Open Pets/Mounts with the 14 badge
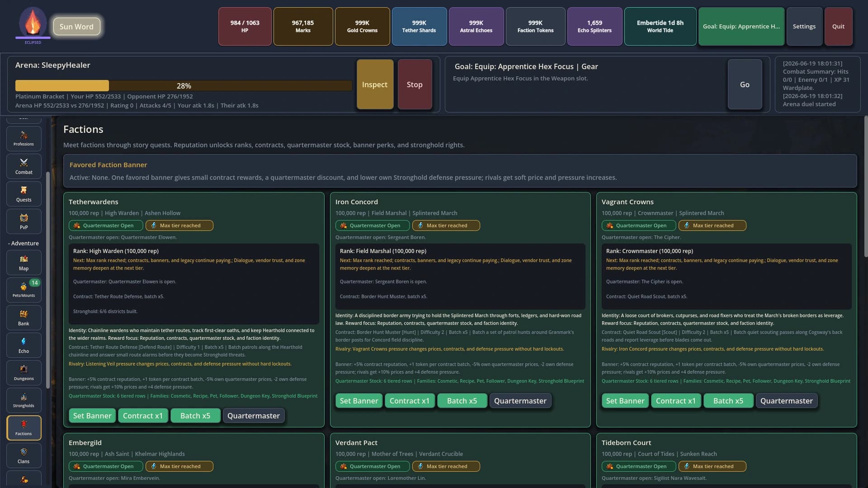 tap(24, 290)
